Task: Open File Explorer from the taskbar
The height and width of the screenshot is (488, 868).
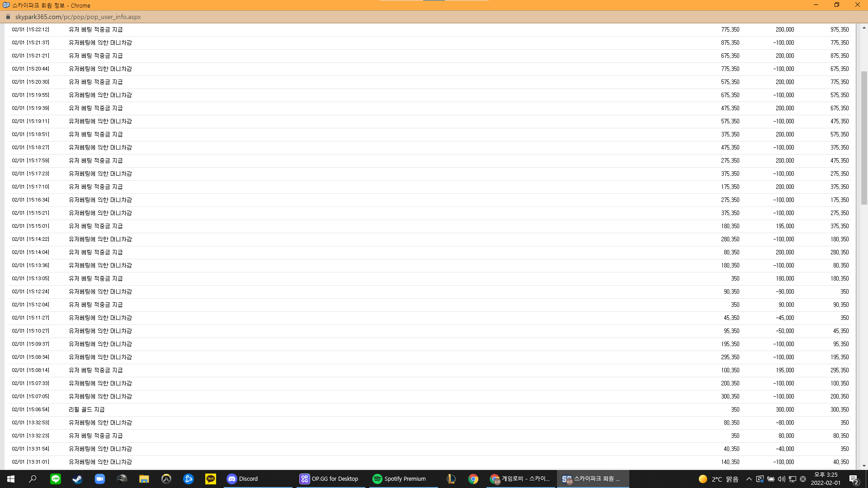Action: tap(144, 479)
